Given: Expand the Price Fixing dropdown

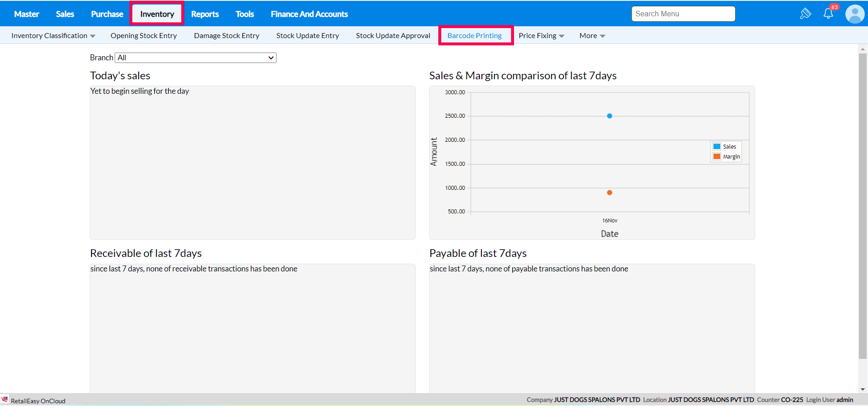Looking at the screenshot, I should [x=541, y=36].
